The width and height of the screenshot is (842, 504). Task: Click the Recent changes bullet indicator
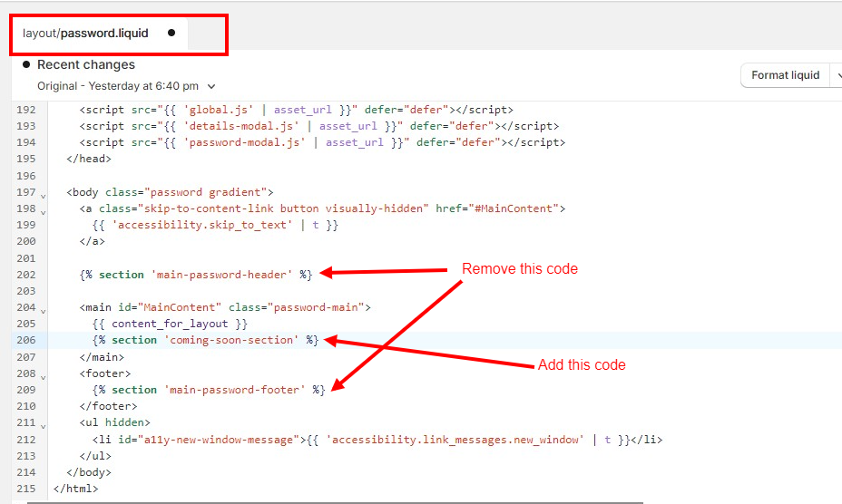click(x=25, y=64)
